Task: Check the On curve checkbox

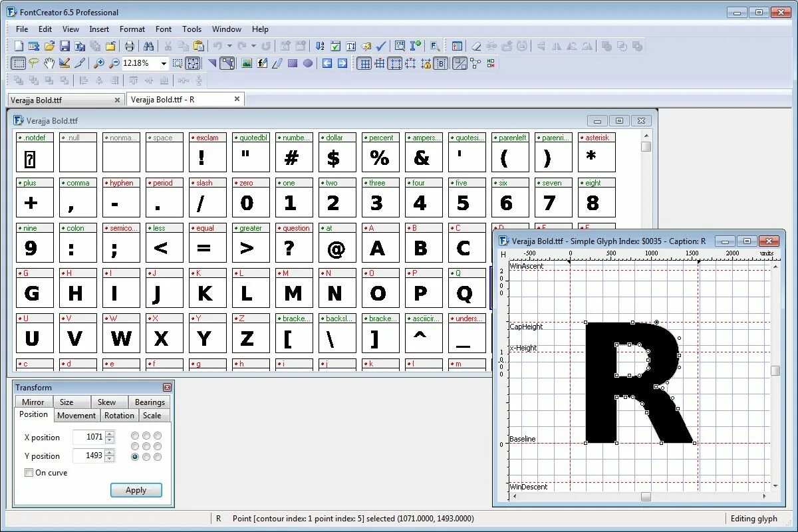Action: point(28,472)
